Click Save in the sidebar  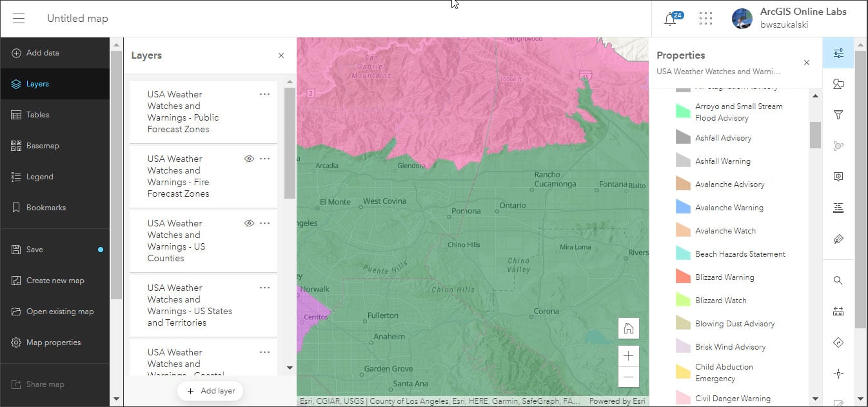pyautogui.click(x=55, y=250)
